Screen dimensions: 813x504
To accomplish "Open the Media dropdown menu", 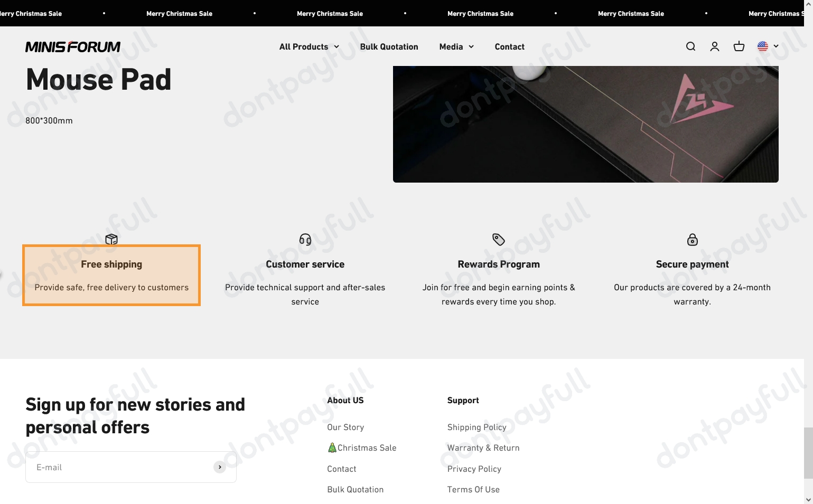I will point(456,46).
